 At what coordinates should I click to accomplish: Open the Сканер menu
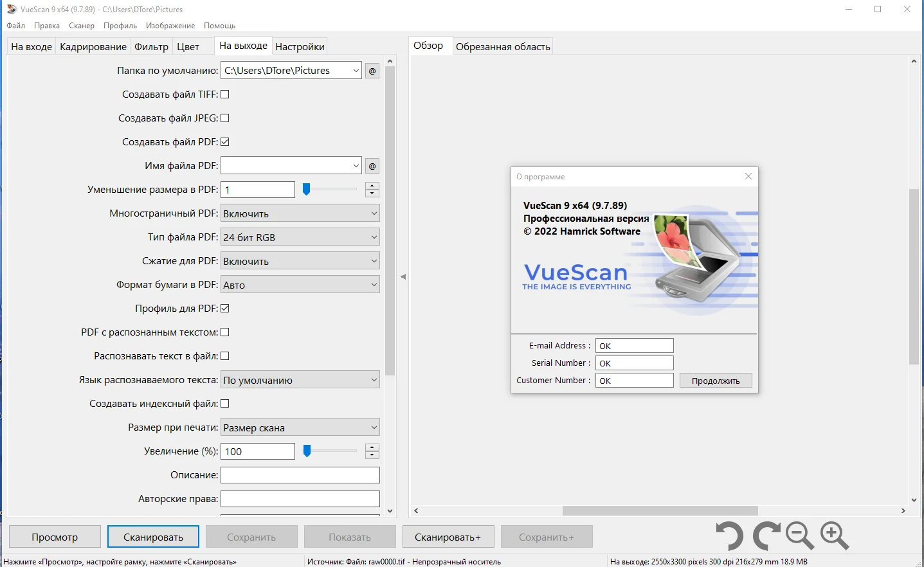(x=82, y=26)
